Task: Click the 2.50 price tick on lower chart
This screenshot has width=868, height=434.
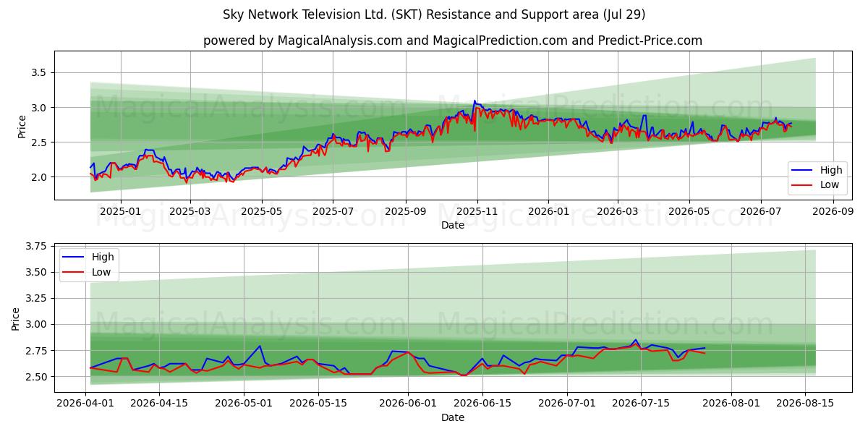Action: tap(36, 377)
